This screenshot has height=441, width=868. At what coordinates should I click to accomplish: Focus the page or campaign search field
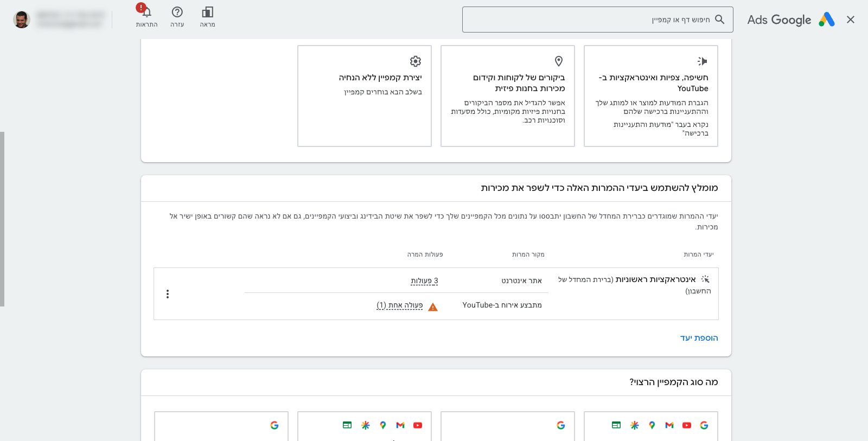pyautogui.click(x=597, y=20)
